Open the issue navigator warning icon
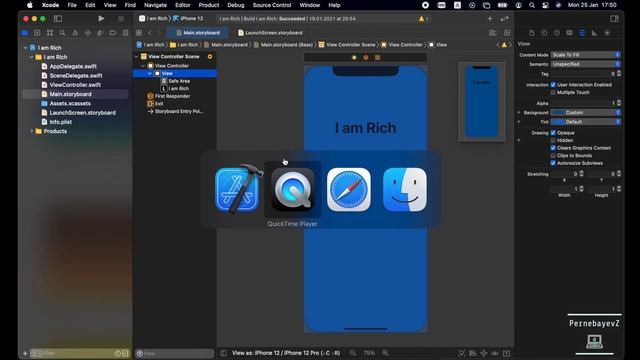 75,33
